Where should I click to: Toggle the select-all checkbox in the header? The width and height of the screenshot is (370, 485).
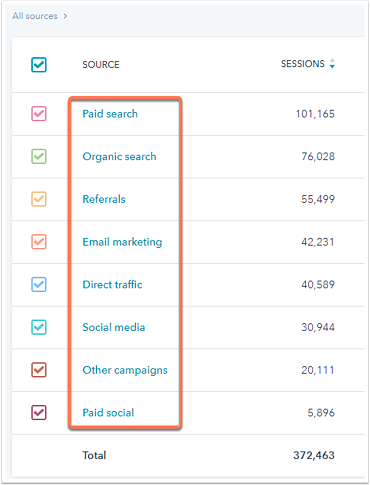click(x=39, y=65)
